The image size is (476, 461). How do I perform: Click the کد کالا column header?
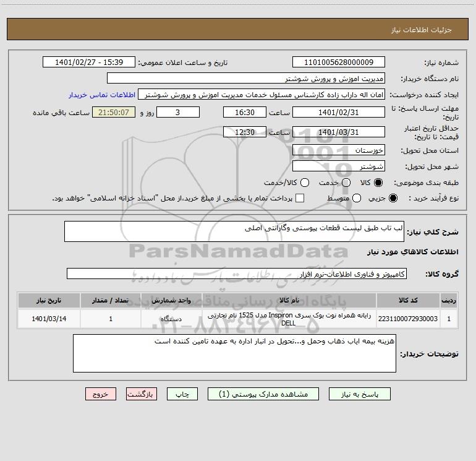click(408, 300)
